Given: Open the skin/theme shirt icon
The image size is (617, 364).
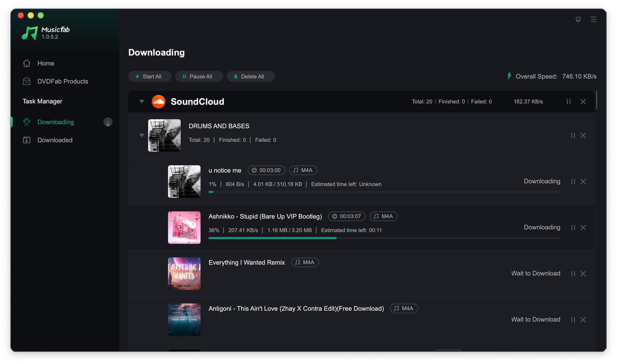Looking at the screenshot, I should click(x=578, y=19).
